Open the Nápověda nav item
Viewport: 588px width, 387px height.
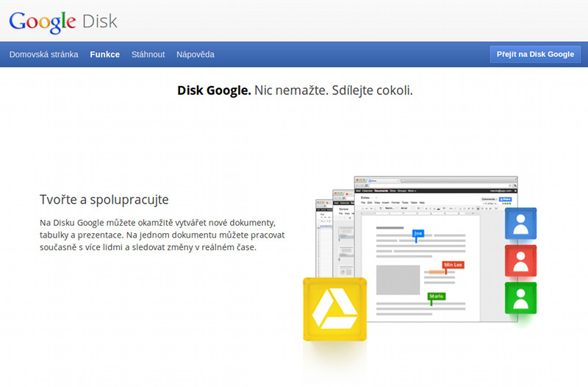196,54
